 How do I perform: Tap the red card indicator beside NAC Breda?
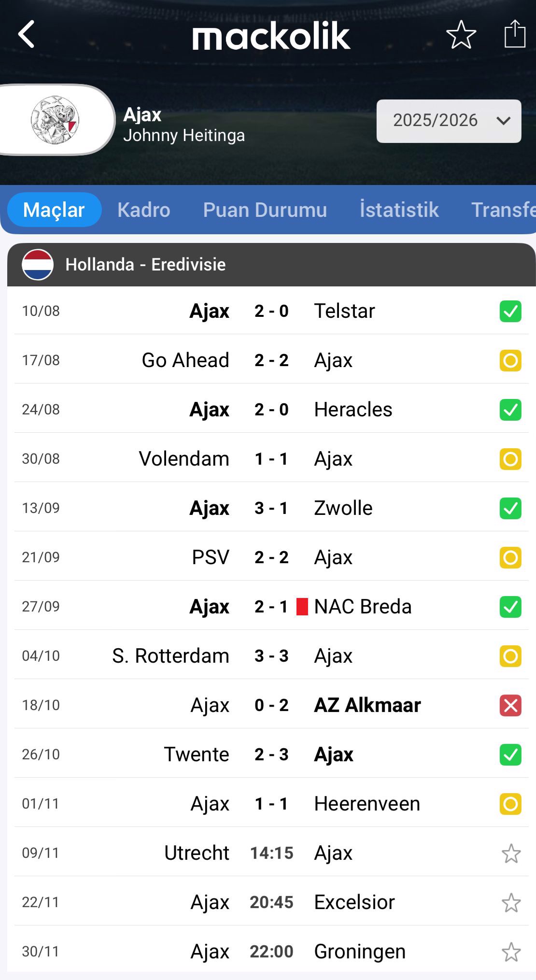pos(302,607)
